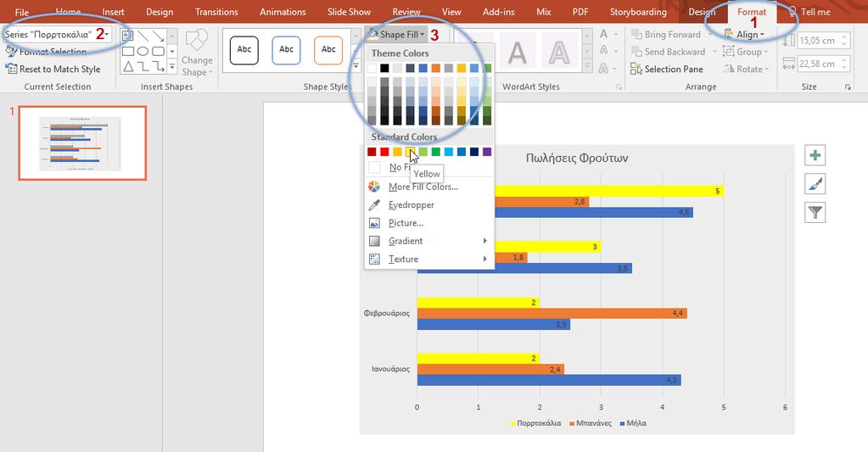Click the Bring Forward icon
Screen dimensions: 868x452
[636, 34]
